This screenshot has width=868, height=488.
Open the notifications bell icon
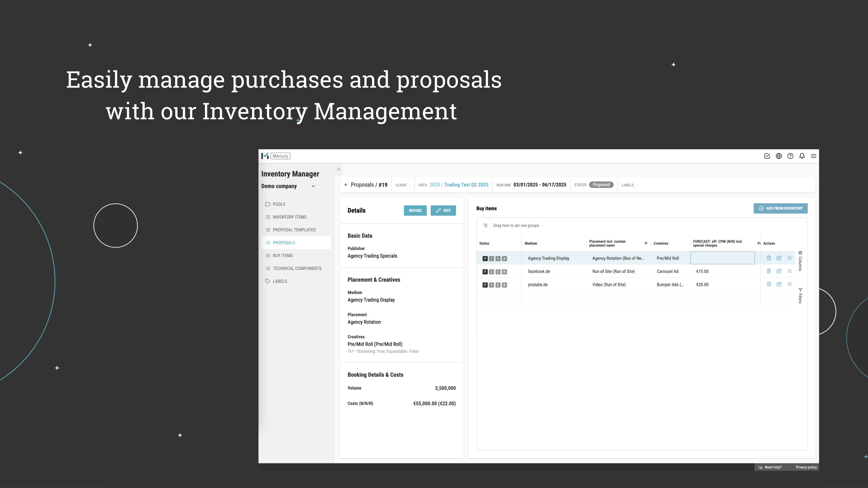[x=802, y=156]
